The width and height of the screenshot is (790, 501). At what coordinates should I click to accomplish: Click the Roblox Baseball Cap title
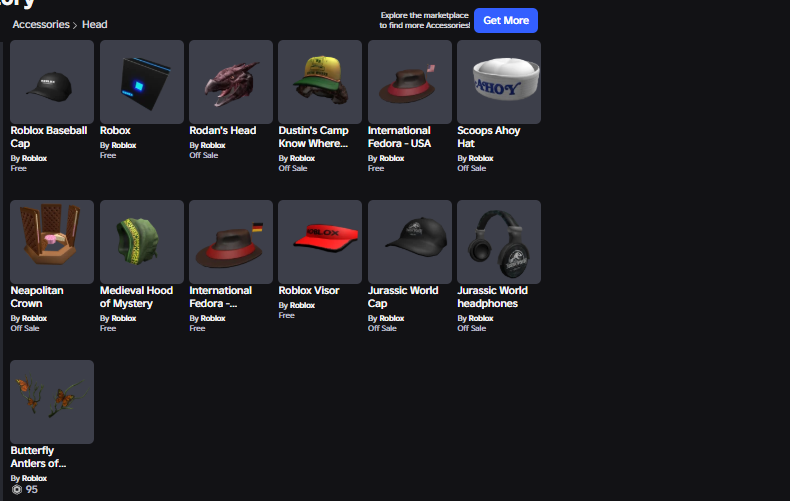coord(49,137)
